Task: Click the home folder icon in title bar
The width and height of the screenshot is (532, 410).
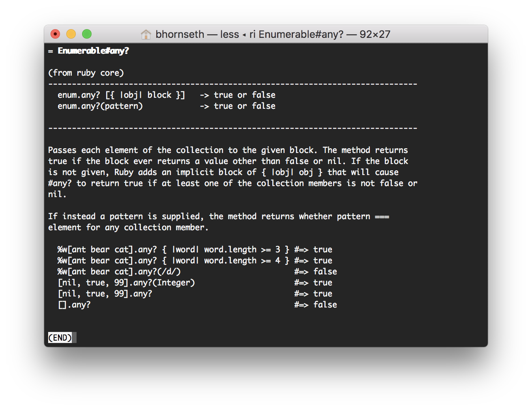Action: point(146,35)
